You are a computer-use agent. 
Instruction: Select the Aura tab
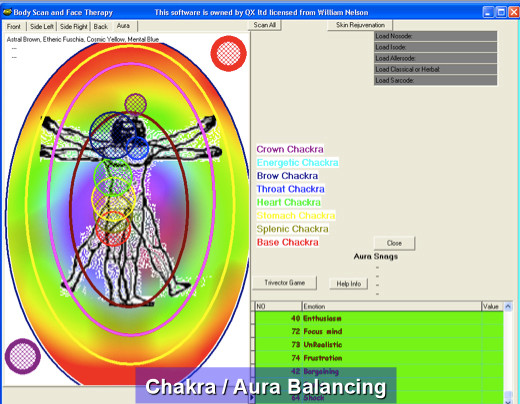123,26
